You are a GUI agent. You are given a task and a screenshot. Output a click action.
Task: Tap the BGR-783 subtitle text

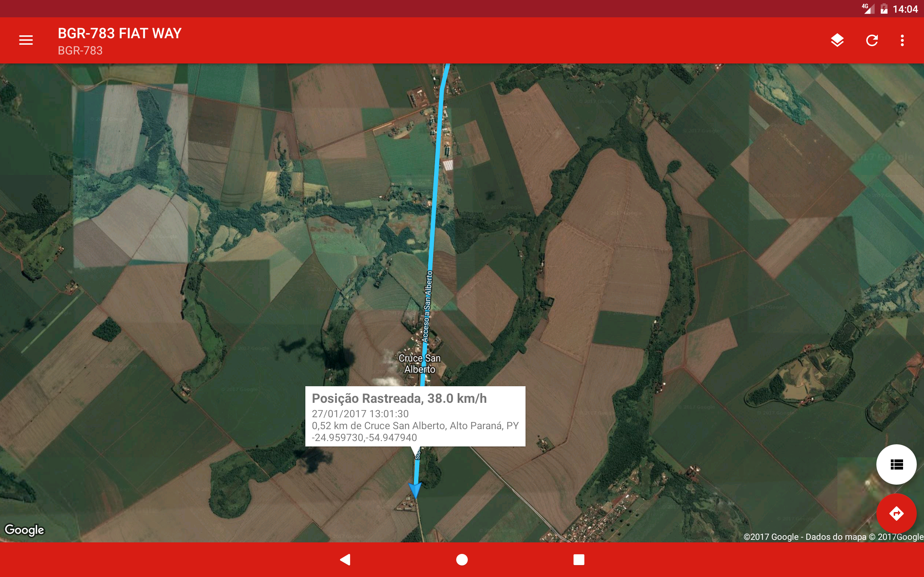coord(80,51)
